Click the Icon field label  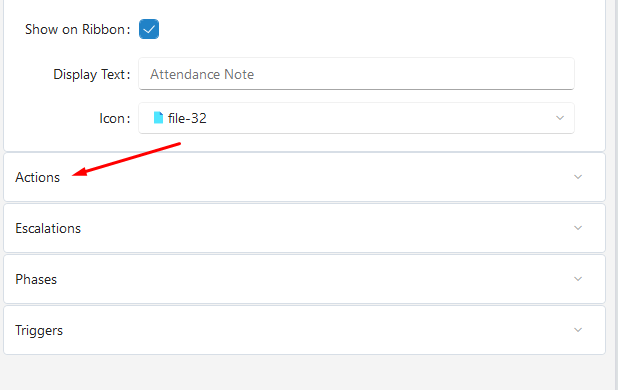click(x=115, y=119)
